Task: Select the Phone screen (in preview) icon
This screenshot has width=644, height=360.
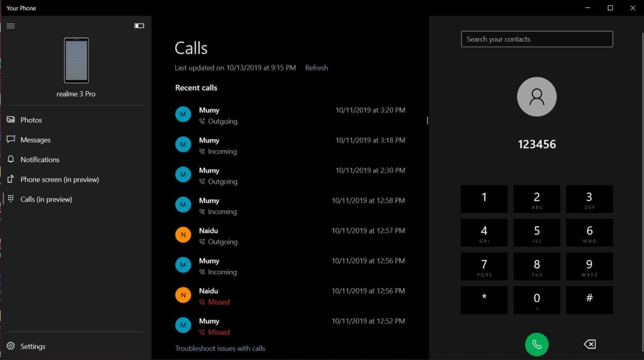Action: 10,179
